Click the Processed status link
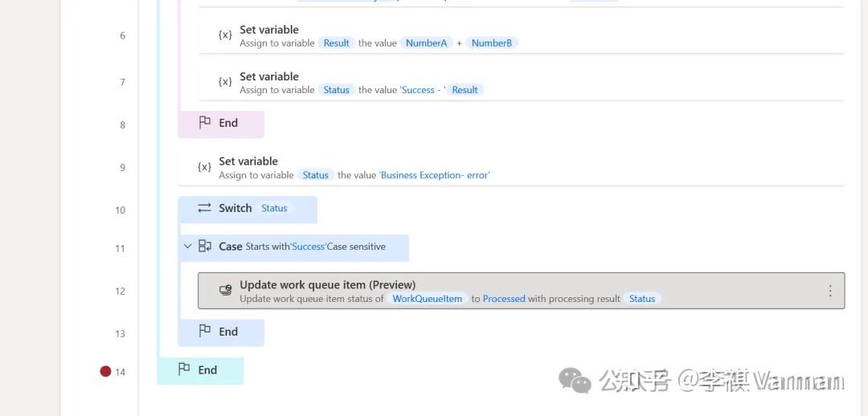 point(504,299)
